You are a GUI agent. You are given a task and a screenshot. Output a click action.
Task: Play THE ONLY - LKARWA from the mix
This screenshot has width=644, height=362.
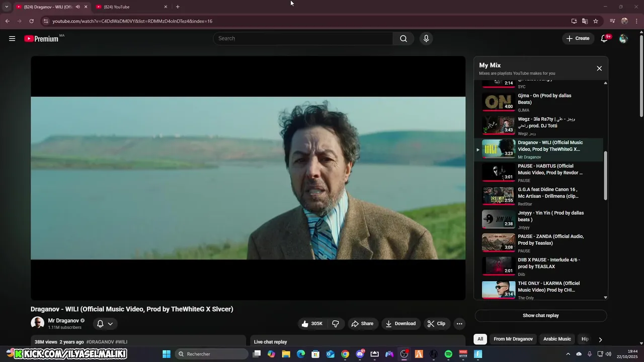pos(538,290)
